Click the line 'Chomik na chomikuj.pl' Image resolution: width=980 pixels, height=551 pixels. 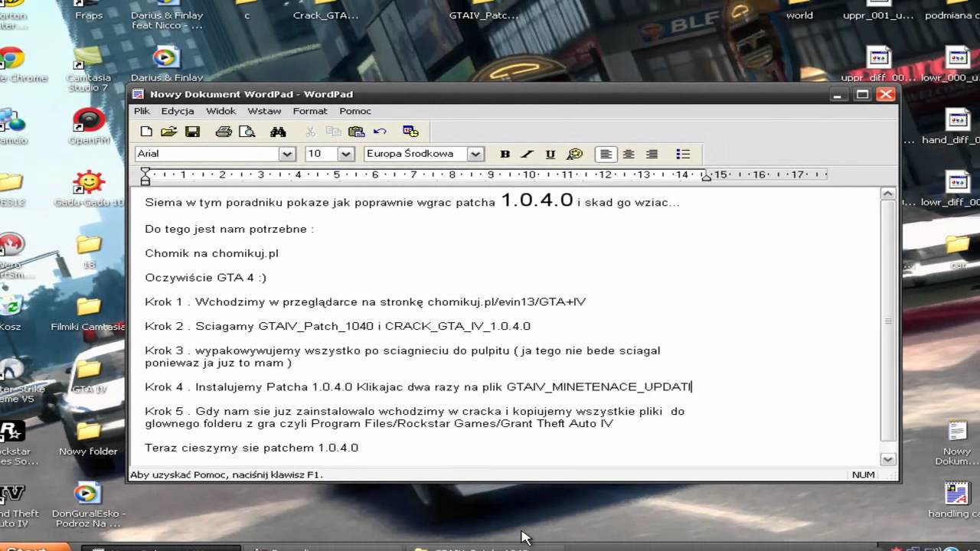click(211, 253)
